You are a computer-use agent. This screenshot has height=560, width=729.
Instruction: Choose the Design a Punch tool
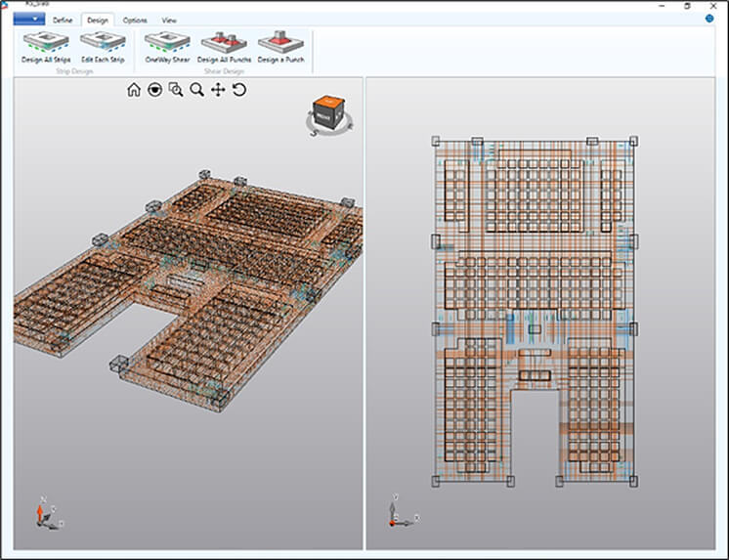[281, 45]
